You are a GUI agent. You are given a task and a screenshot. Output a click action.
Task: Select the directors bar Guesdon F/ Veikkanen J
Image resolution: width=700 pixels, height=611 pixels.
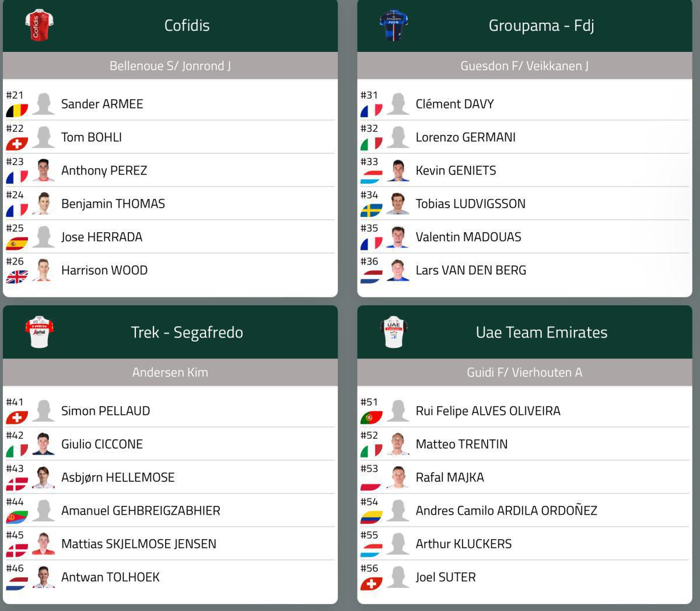coord(523,66)
